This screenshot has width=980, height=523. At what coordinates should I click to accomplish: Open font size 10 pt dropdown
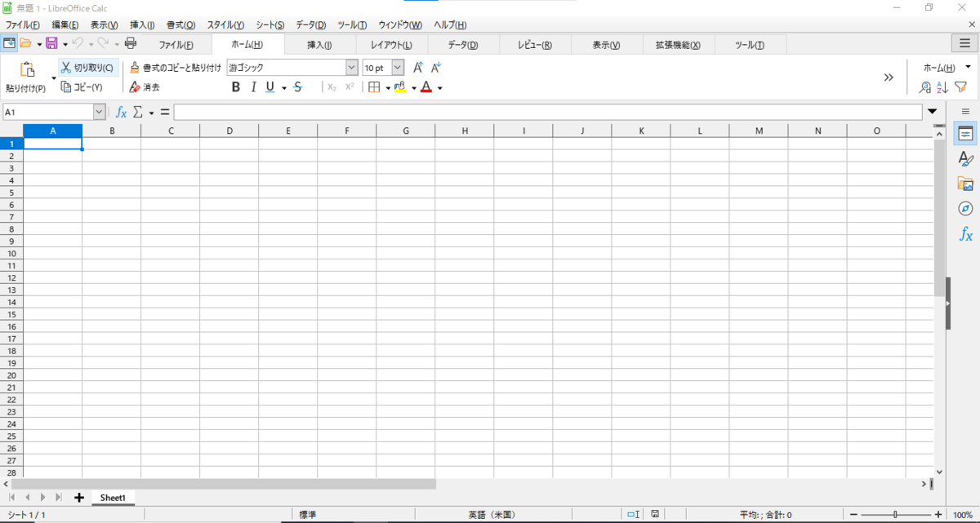point(398,68)
